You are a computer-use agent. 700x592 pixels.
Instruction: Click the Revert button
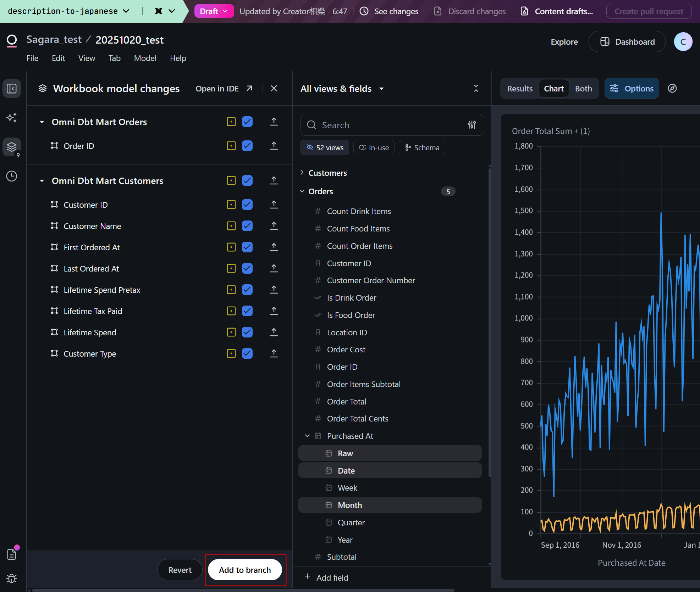180,570
